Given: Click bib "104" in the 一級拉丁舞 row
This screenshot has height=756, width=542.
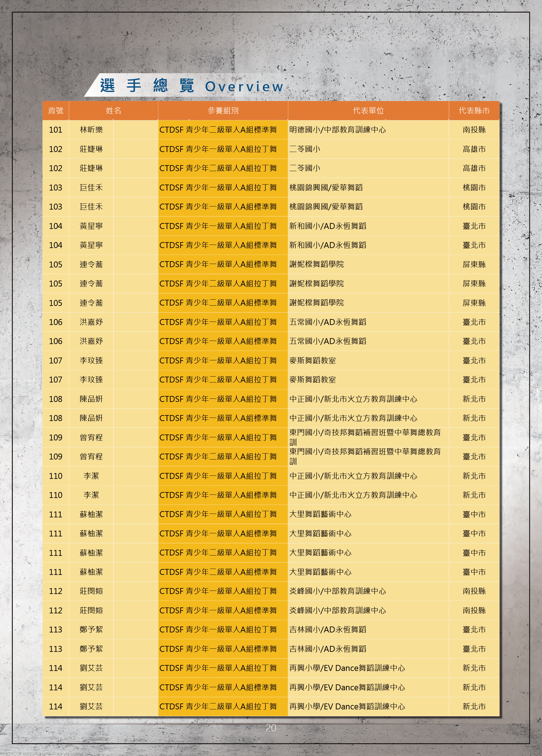Looking at the screenshot, I should (x=56, y=226).
